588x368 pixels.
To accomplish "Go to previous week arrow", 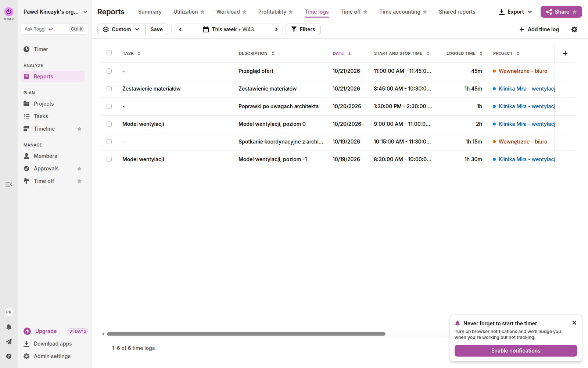I will (180, 29).
